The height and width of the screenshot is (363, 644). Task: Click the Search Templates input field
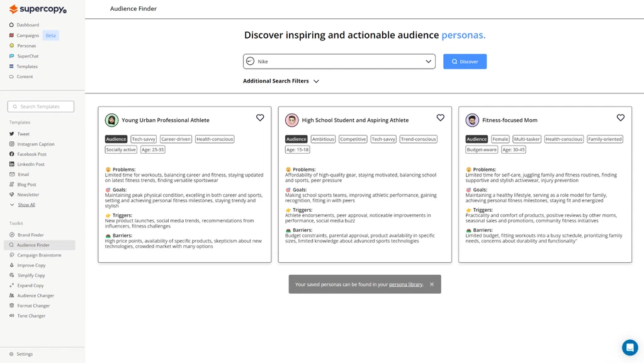(41, 107)
